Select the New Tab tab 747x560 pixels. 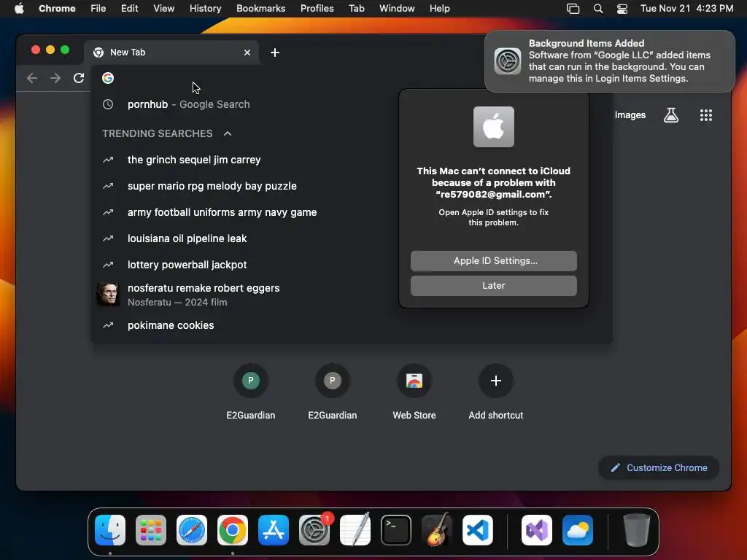tap(171, 52)
